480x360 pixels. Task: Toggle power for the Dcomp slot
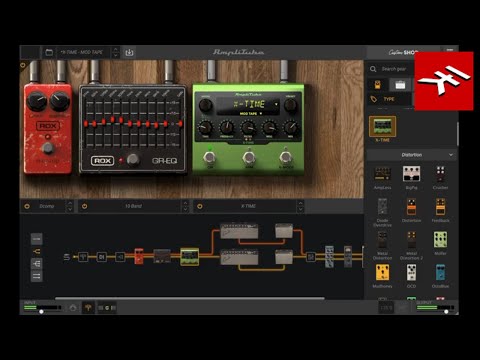(x=27, y=206)
